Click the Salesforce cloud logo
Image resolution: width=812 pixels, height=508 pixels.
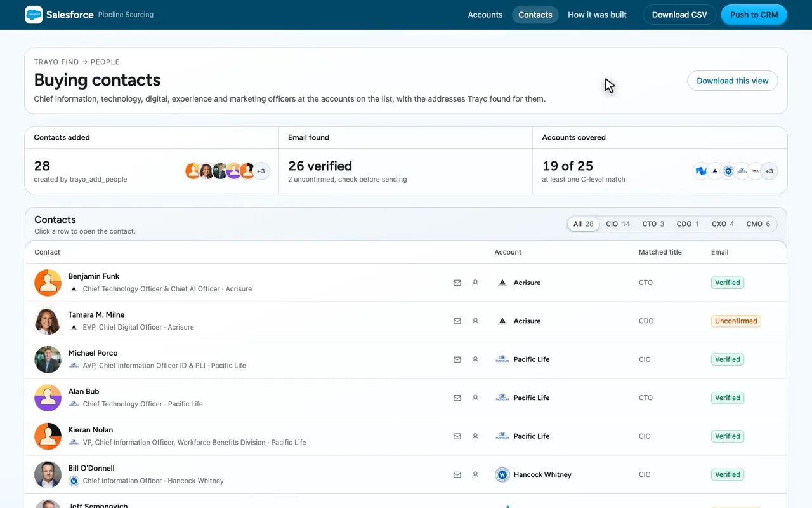click(x=34, y=15)
